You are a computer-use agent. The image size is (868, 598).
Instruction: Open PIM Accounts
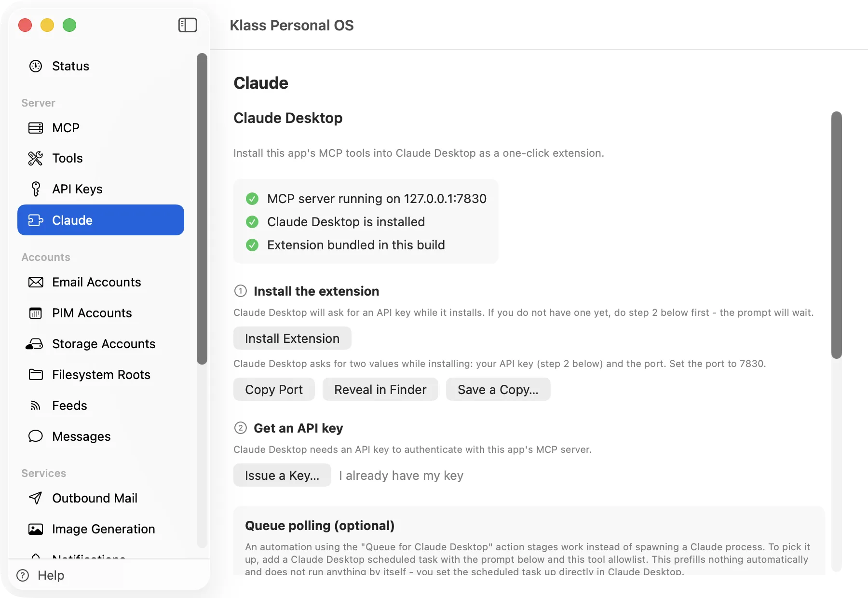tap(101, 313)
